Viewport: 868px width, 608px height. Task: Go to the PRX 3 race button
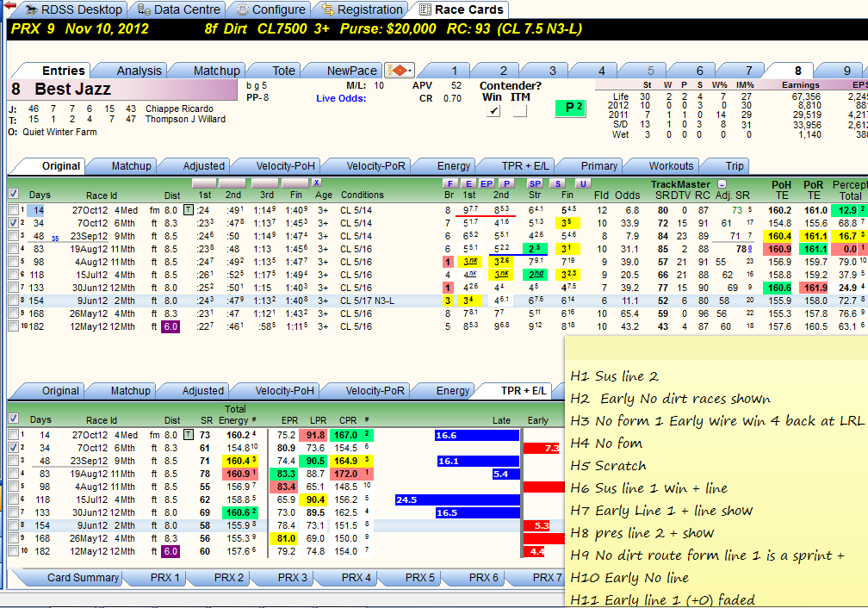292,578
